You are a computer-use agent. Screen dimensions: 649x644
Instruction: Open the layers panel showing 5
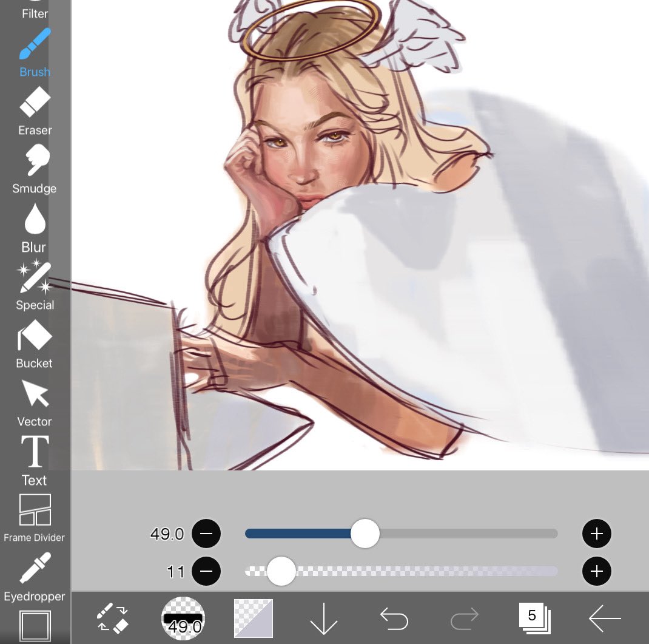pos(534,618)
